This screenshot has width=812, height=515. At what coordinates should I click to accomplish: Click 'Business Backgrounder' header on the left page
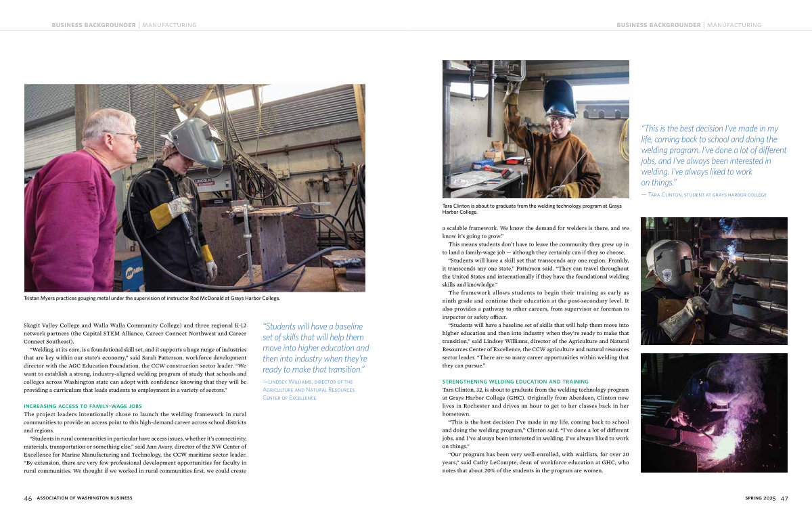pos(94,25)
